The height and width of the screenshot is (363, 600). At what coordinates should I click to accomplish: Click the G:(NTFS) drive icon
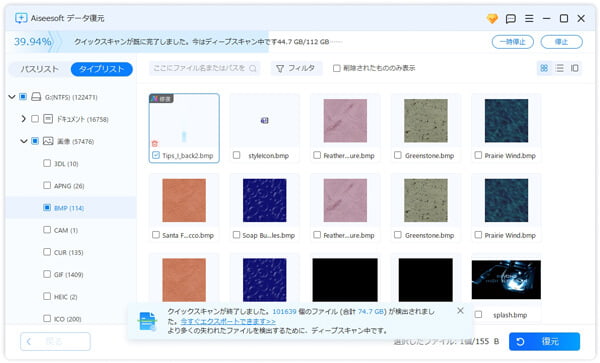36,97
